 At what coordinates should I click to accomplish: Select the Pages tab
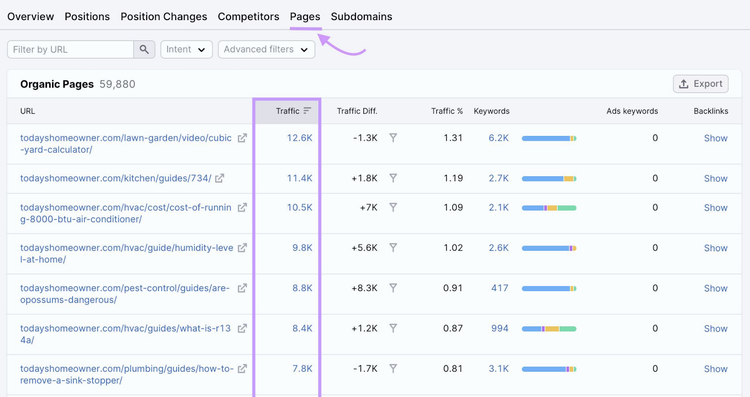tap(305, 16)
